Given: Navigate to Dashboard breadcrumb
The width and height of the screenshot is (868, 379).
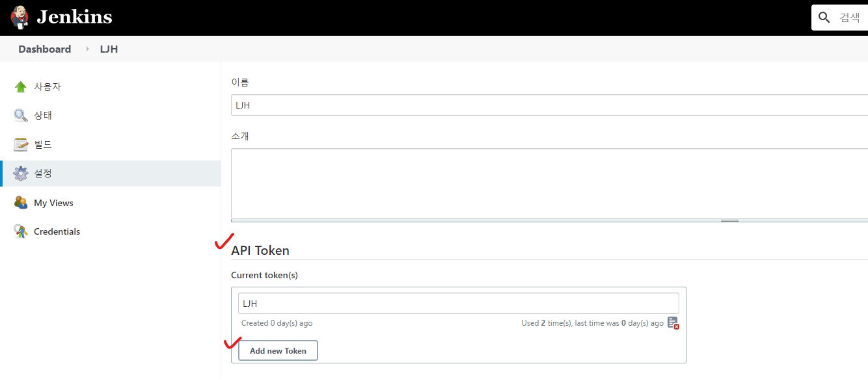Looking at the screenshot, I should point(44,49).
